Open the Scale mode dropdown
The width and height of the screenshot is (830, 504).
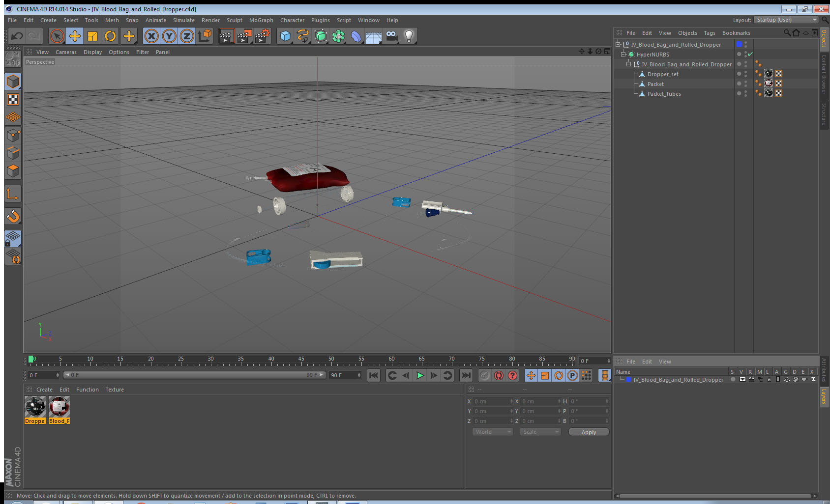point(540,432)
